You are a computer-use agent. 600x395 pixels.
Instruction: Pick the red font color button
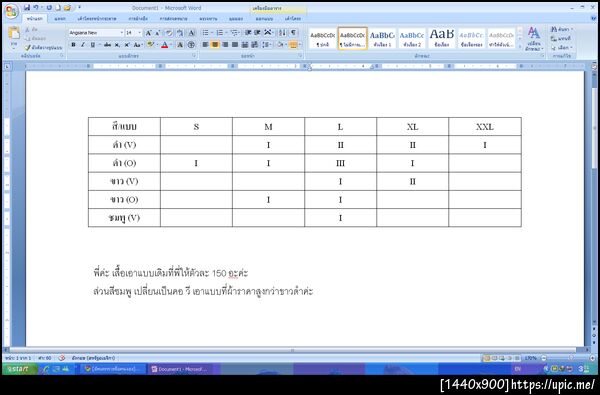point(165,45)
